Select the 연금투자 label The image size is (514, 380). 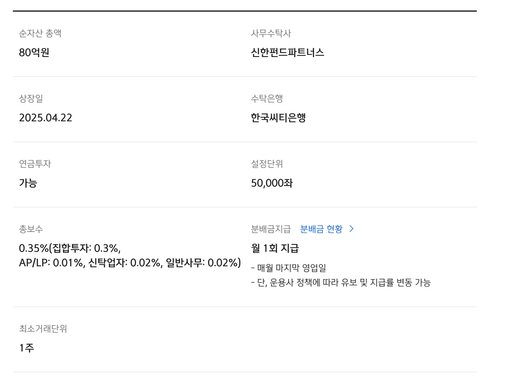pos(35,164)
